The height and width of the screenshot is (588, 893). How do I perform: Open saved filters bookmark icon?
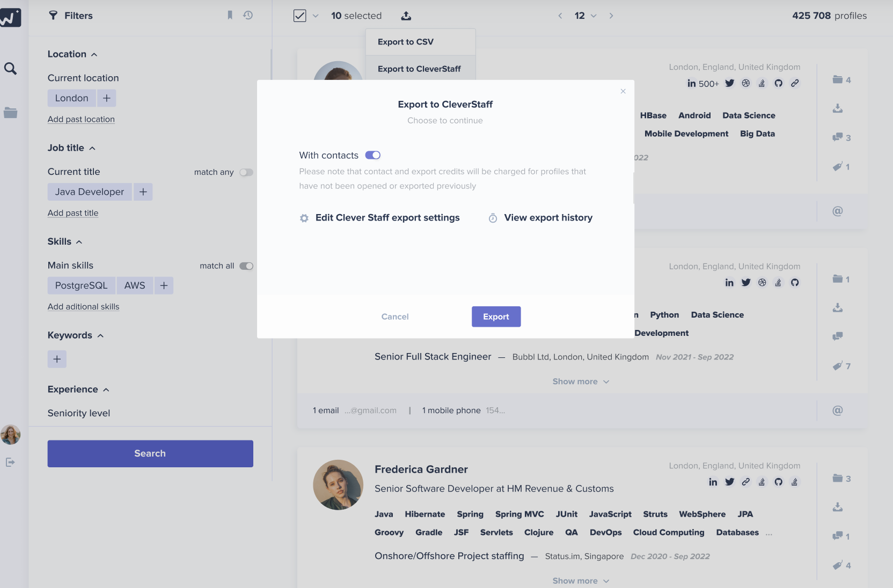click(230, 15)
